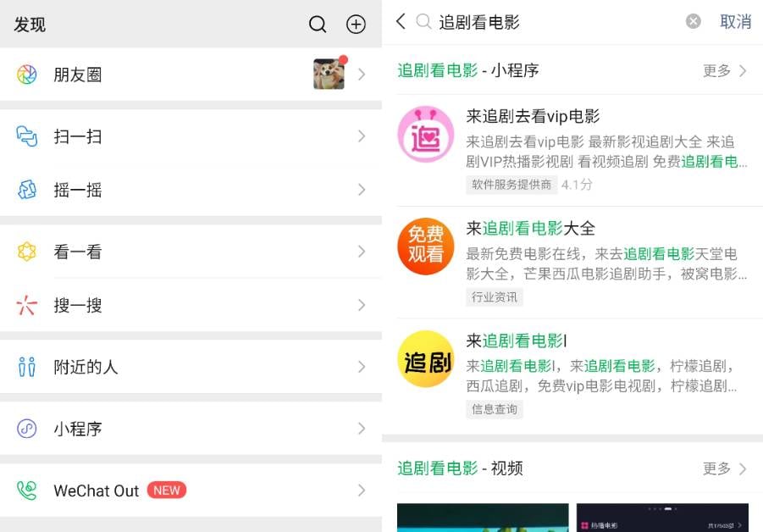Screen dimensions: 763x532
Task: Tap the Shake icon beside 摇一摇
Action: click(x=27, y=190)
